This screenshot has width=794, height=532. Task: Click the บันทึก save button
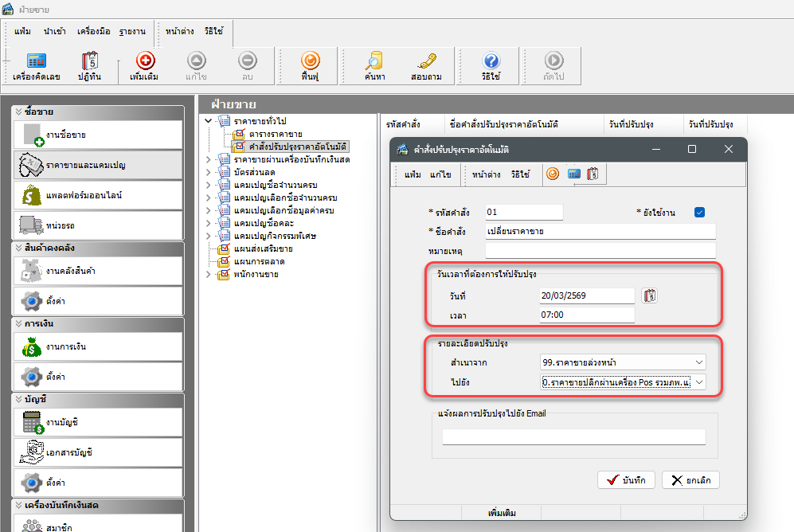point(626,480)
